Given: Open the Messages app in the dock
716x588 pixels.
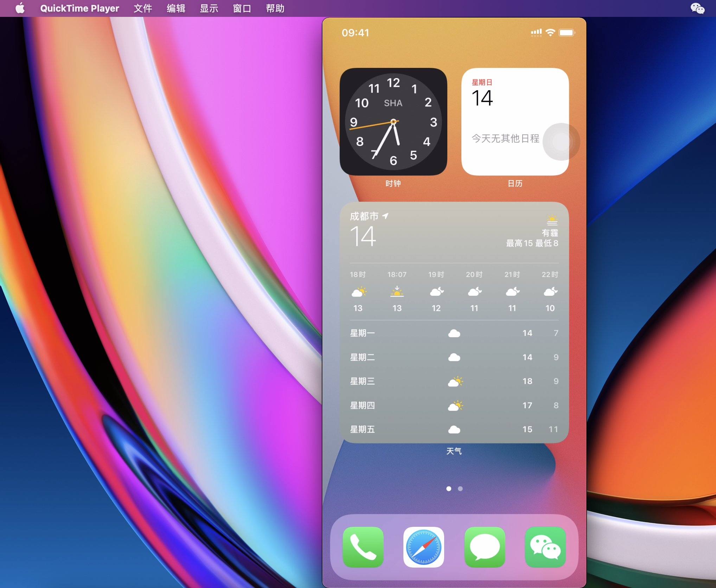Looking at the screenshot, I should click(485, 547).
